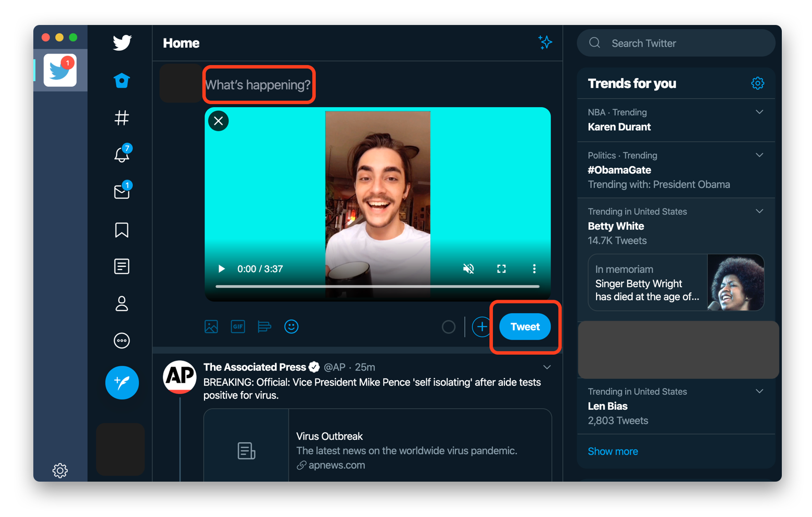Expand Betty White trend chevron
Image resolution: width=812 pixels, height=517 pixels.
click(x=759, y=211)
